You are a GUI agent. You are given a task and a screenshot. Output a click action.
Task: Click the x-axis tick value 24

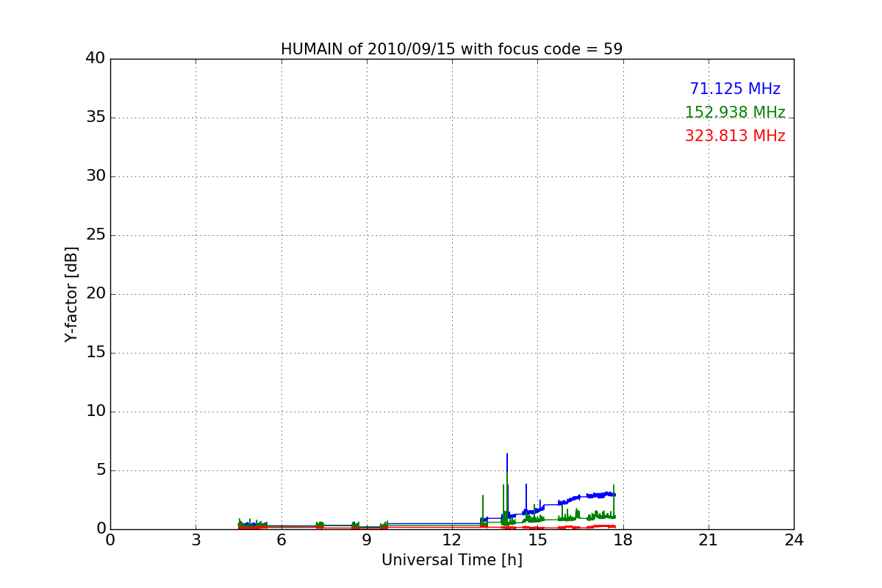tap(794, 540)
